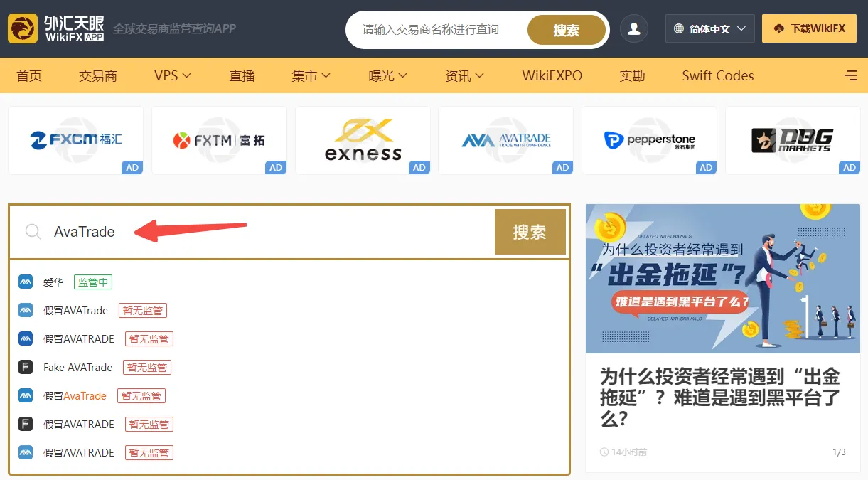Click the magnifier icon beside AvaTrade query

click(x=33, y=232)
